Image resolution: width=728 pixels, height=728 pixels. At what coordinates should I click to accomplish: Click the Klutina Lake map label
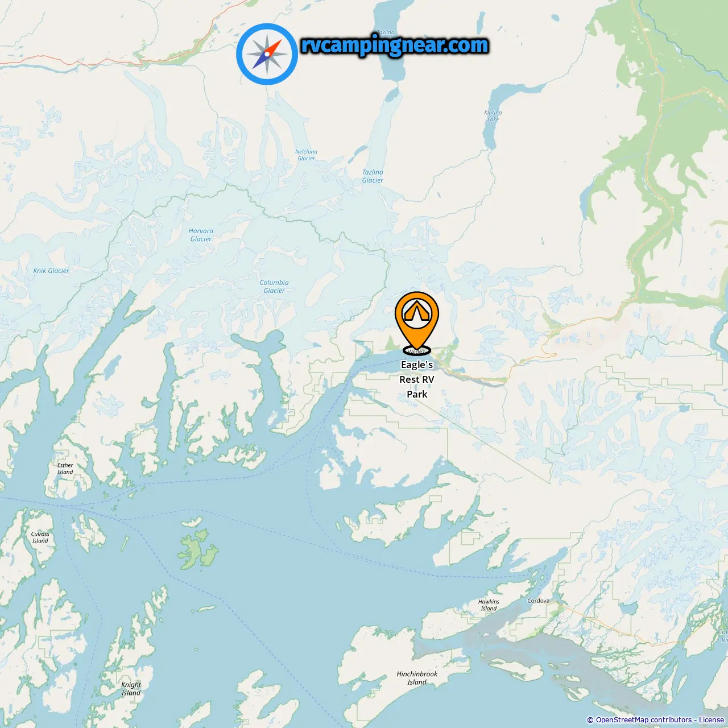pos(493,116)
